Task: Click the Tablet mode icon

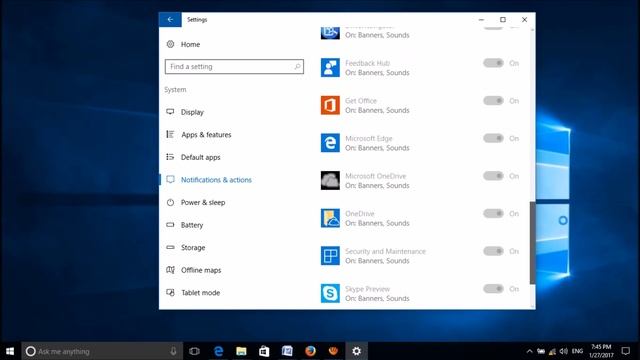Action: pos(170,292)
